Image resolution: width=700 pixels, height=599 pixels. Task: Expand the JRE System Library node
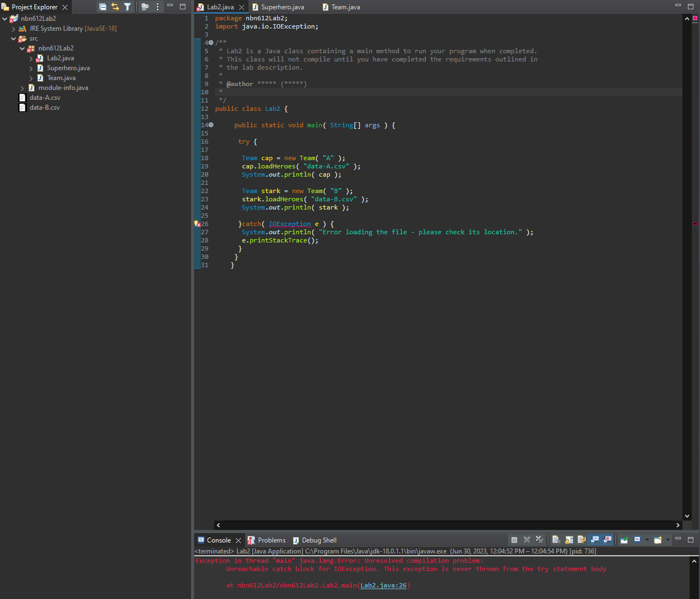14,29
